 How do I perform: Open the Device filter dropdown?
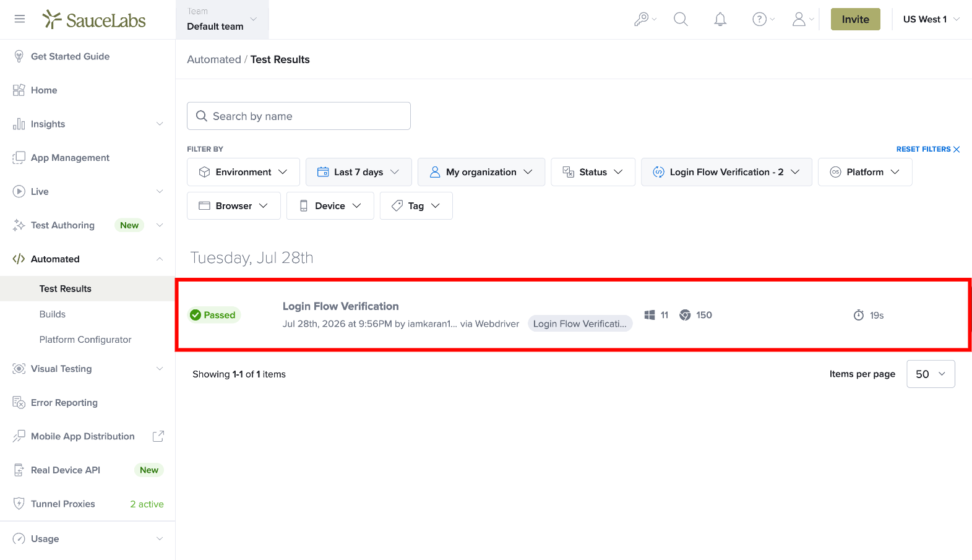click(330, 206)
